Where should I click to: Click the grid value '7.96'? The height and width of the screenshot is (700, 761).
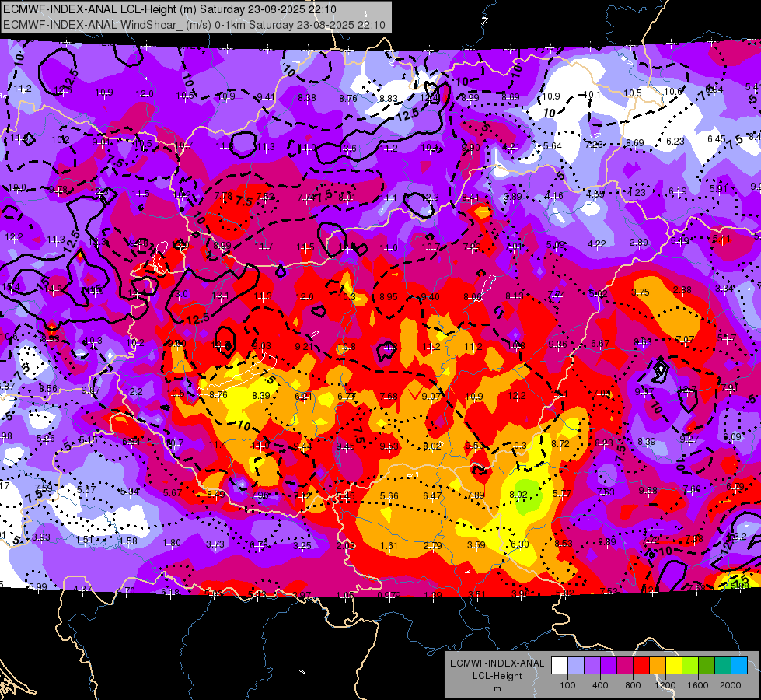260,495
